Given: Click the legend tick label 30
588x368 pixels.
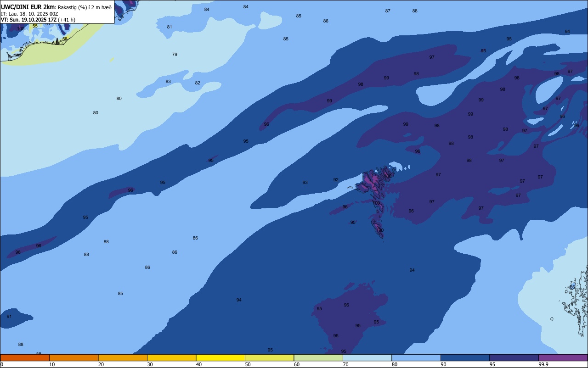Looking at the screenshot, I should pos(150,364).
